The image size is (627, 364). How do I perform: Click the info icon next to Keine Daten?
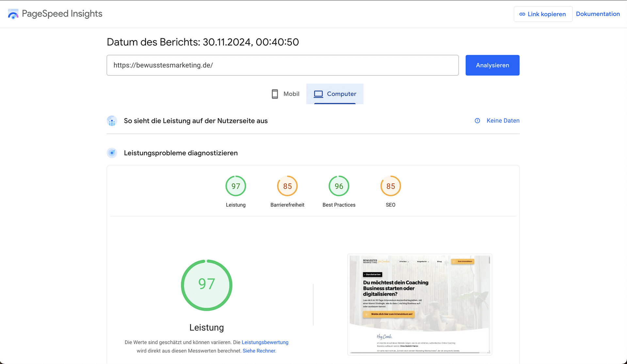click(477, 121)
